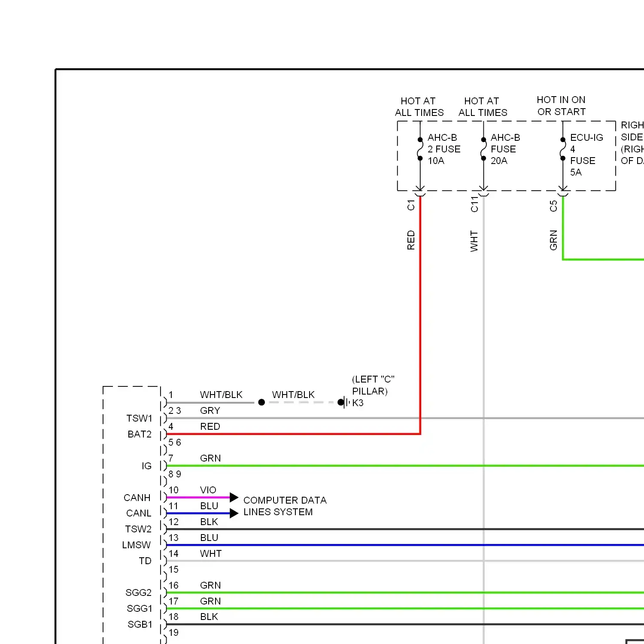Select terminal name "CANL"
Viewport: 644px width, 644px height.
(139, 513)
